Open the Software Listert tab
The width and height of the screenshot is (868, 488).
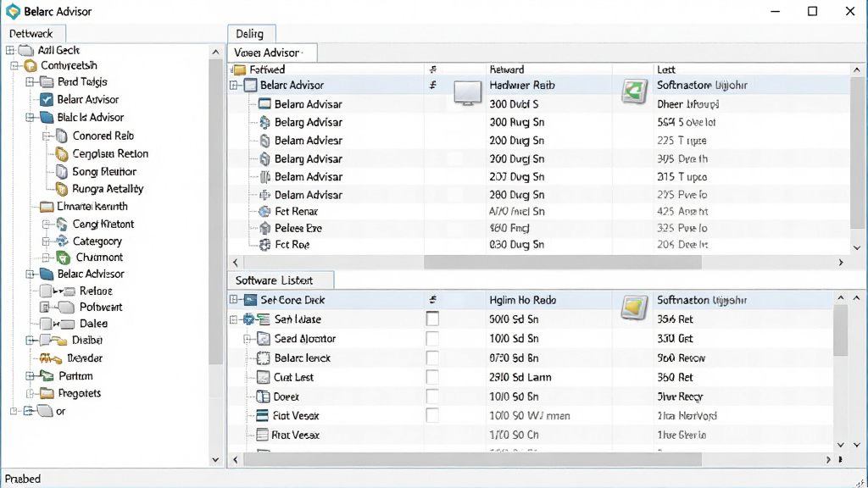[x=280, y=280]
